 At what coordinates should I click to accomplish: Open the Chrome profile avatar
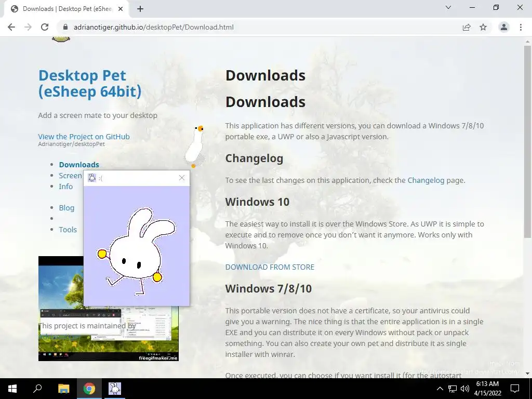click(504, 27)
